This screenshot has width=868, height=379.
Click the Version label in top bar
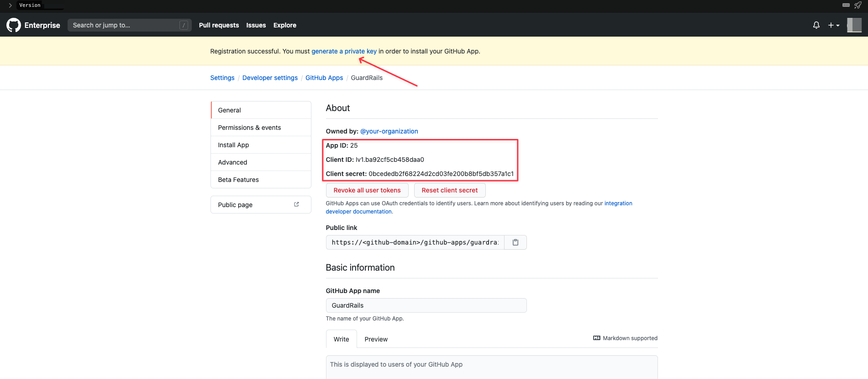30,5
